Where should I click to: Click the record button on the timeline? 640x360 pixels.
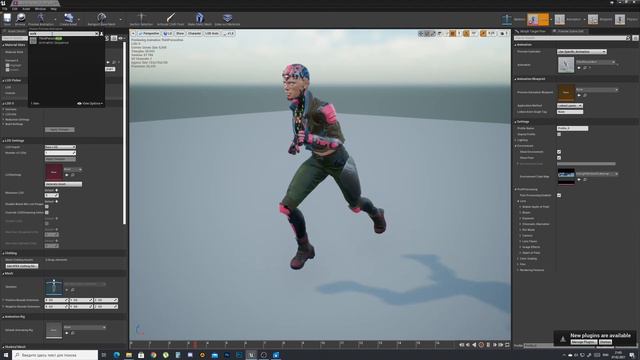click(481, 345)
